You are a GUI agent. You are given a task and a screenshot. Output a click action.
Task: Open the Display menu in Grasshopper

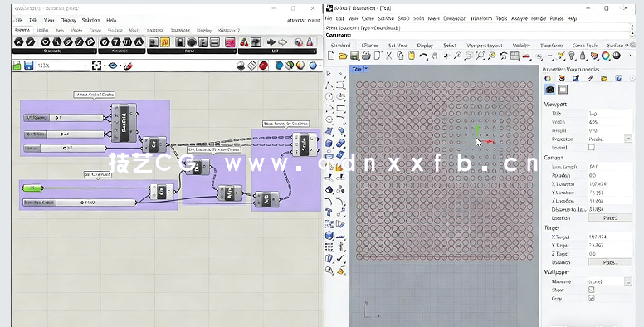click(x=68, y=20)
